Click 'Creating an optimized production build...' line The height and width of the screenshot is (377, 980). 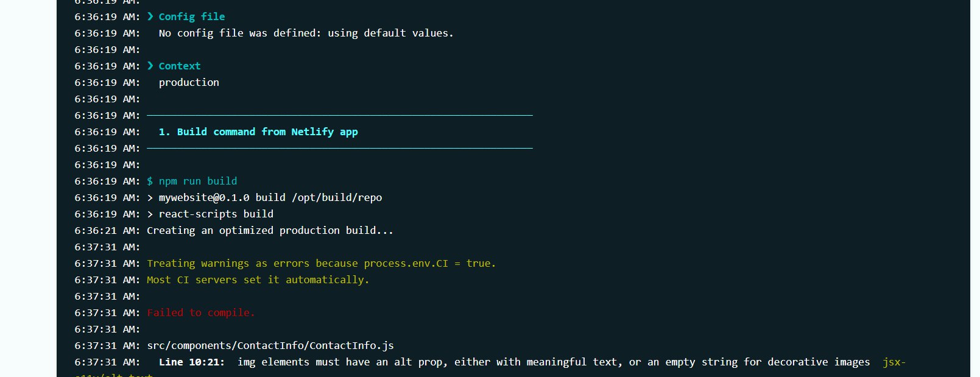270,230
